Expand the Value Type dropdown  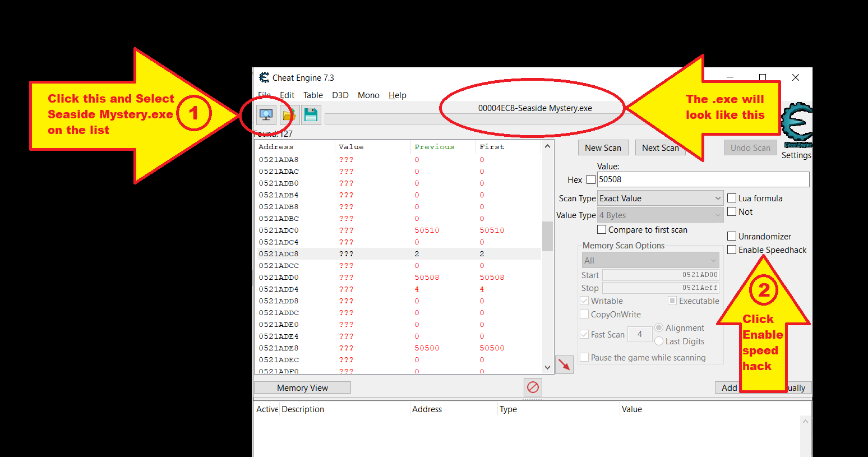click(660, 215)
